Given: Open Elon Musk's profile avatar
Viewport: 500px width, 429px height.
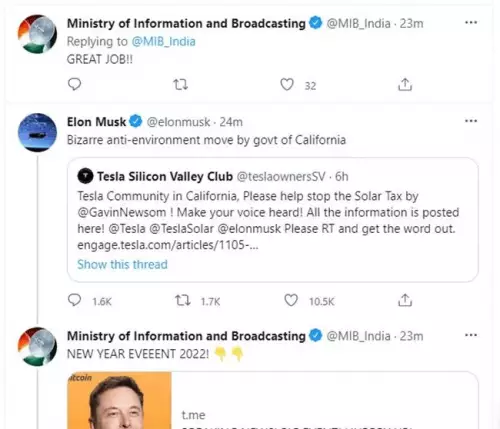Looking at the screenshot, I should click(x=37, y=132).
